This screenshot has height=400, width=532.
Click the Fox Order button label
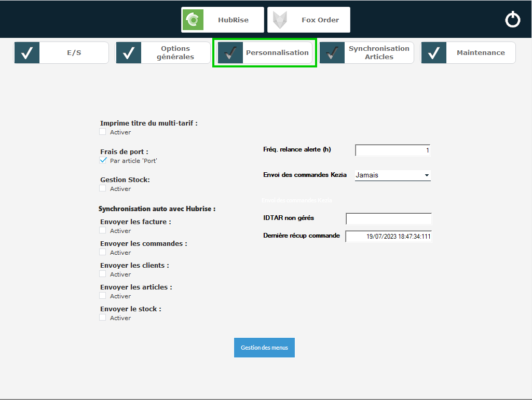320,20
